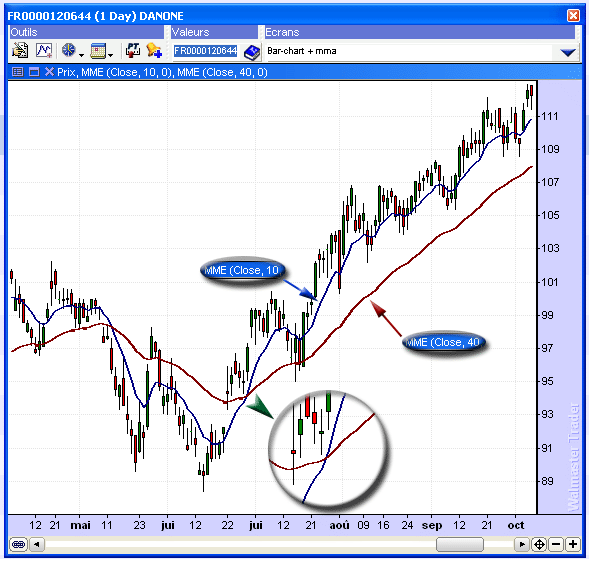This screenshot has width=589, height=561.
Task: Click the Valeurs toolbar header
Action: [x=214, y=32]
